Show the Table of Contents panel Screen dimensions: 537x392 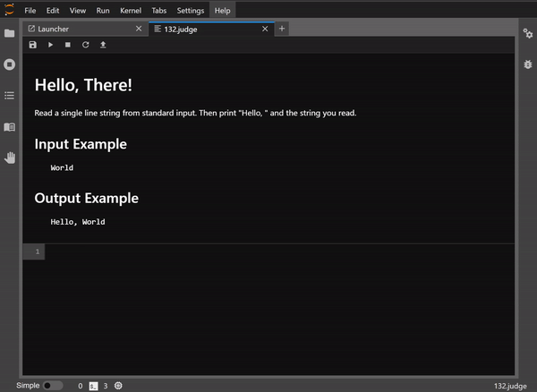(x=9, y=96)
